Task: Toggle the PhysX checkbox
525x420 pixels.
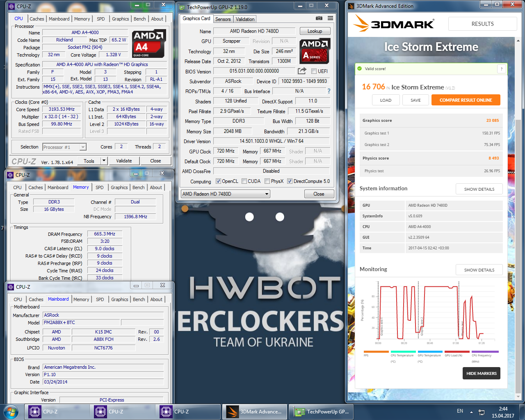Action: click(267, 181)
